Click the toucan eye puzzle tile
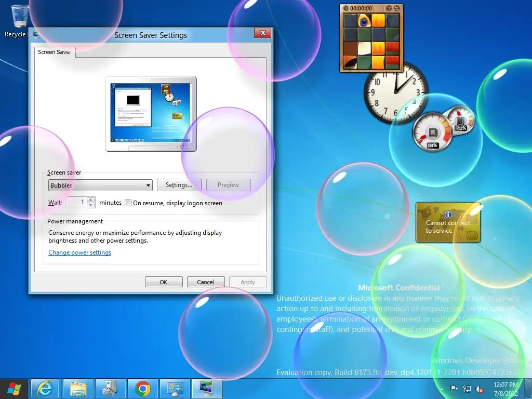532x399 pixels. [364, 20]
